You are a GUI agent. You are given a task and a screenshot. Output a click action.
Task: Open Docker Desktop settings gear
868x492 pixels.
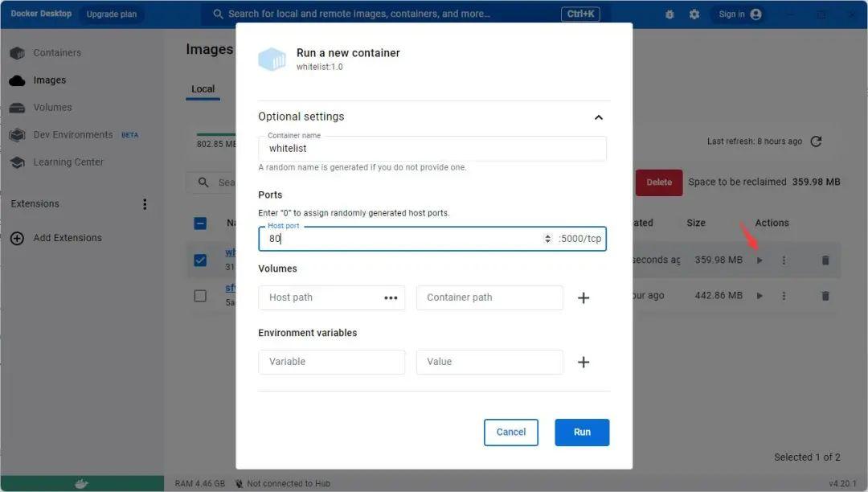tap(694, 14)
